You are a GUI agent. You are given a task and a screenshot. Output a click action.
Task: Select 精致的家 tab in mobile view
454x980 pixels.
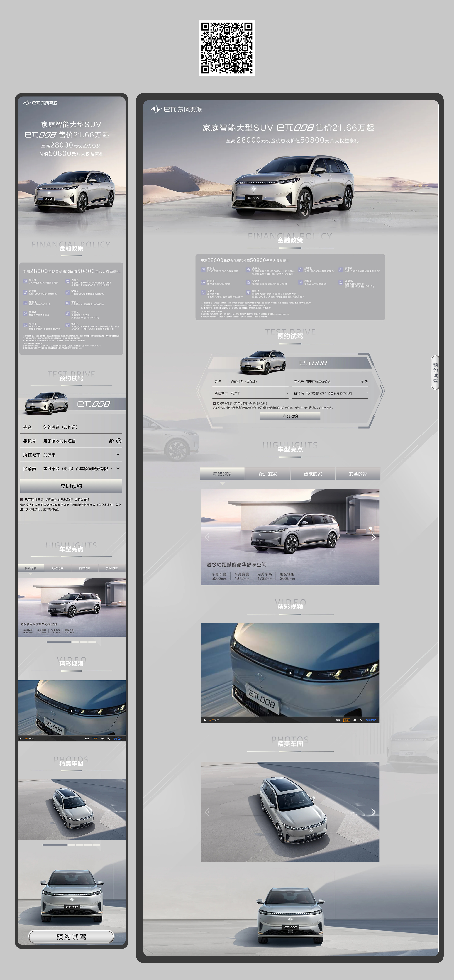coord(31,568)
